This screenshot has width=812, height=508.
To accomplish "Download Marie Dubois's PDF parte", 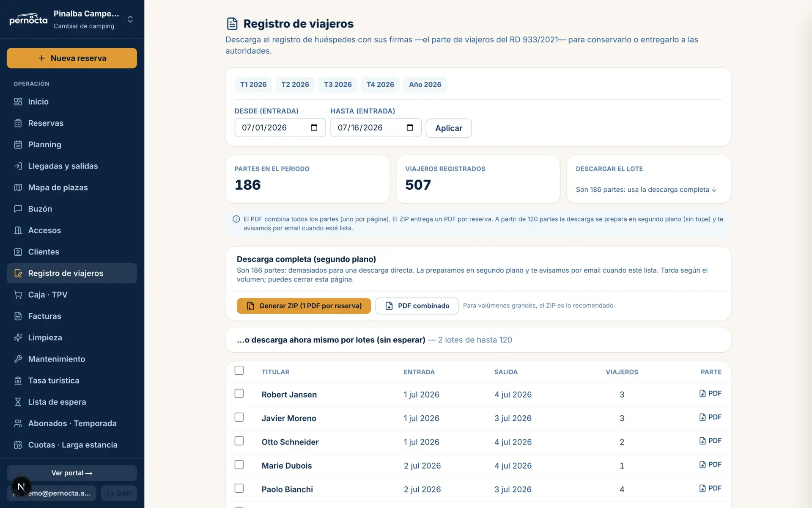I will (710, 464).
